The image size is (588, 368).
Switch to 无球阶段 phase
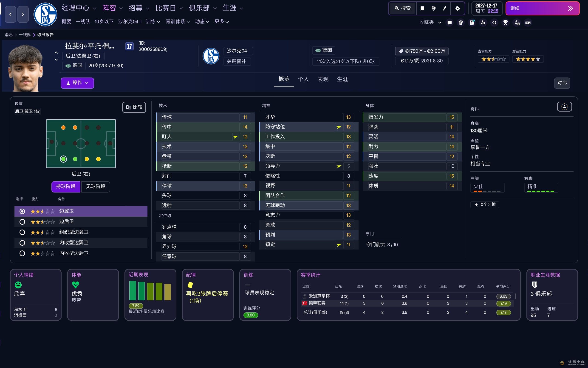point(96,187)
